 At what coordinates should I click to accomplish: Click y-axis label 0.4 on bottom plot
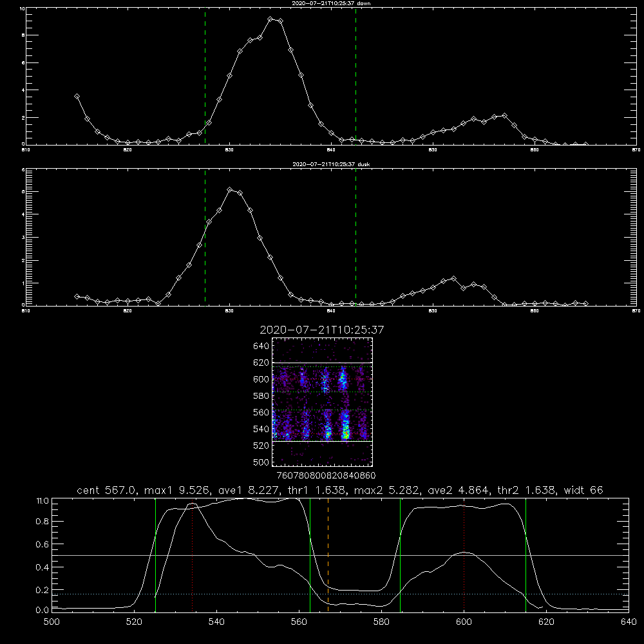43,567
